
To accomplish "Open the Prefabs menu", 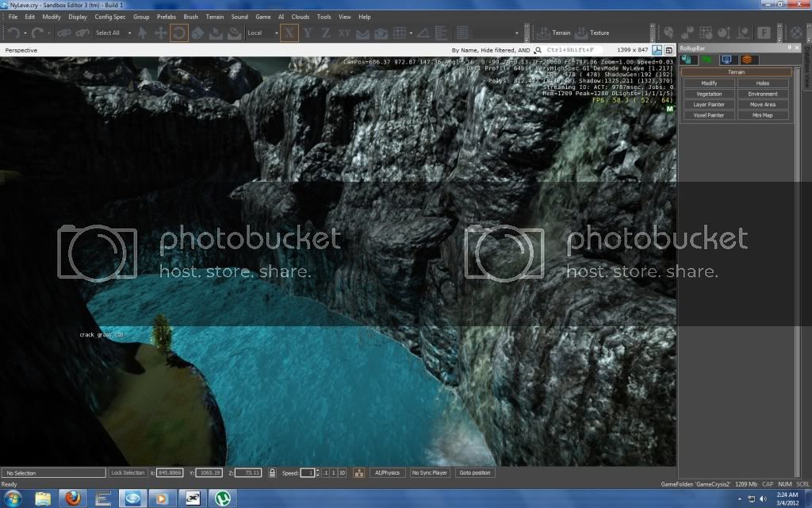I will click(167, 17).
